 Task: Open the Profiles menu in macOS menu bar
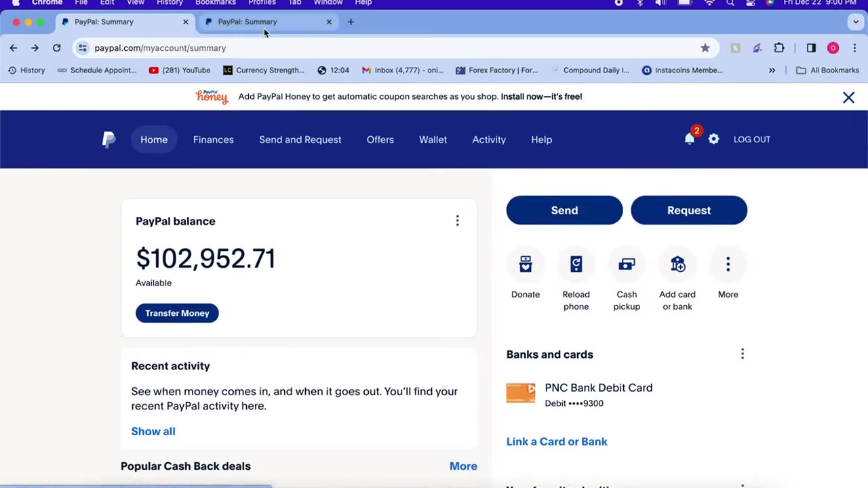(262, 3)
